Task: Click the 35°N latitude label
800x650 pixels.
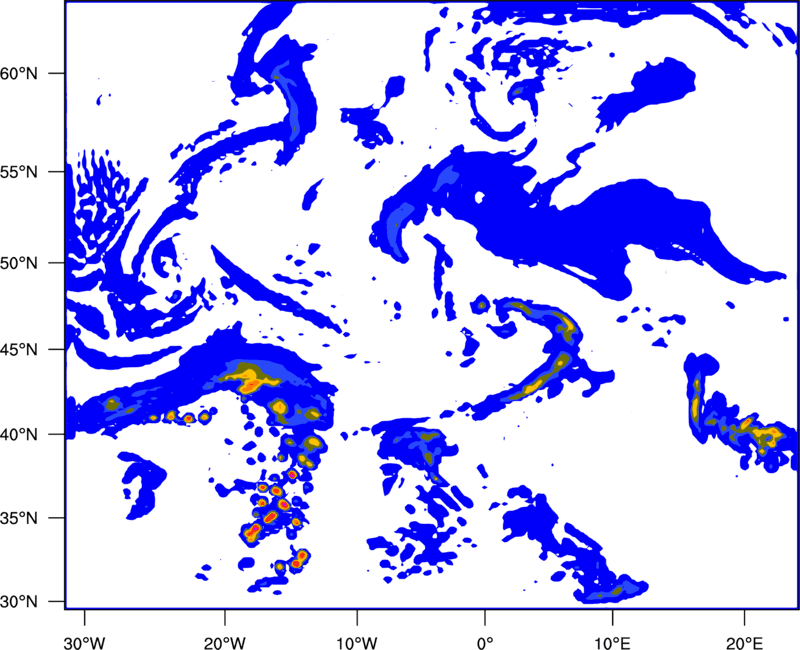Action: click(19, 518)
